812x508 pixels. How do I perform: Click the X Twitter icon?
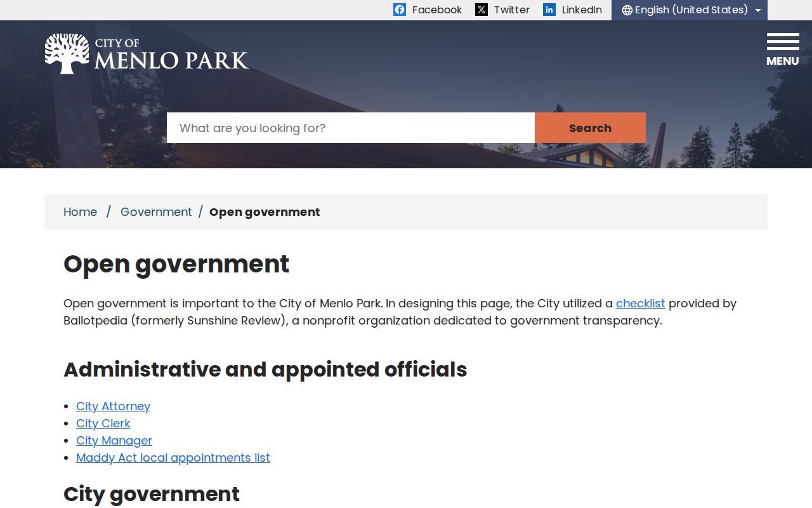481,10
